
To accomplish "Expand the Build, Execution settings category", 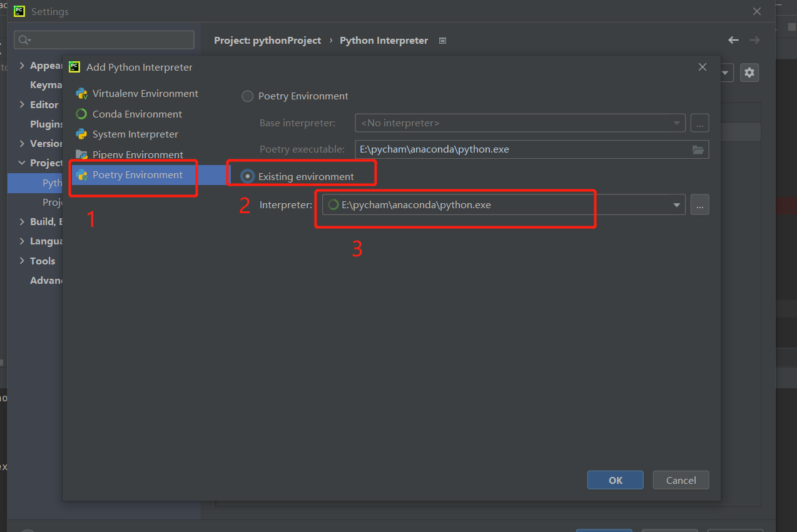I will [x=23, y=222].
